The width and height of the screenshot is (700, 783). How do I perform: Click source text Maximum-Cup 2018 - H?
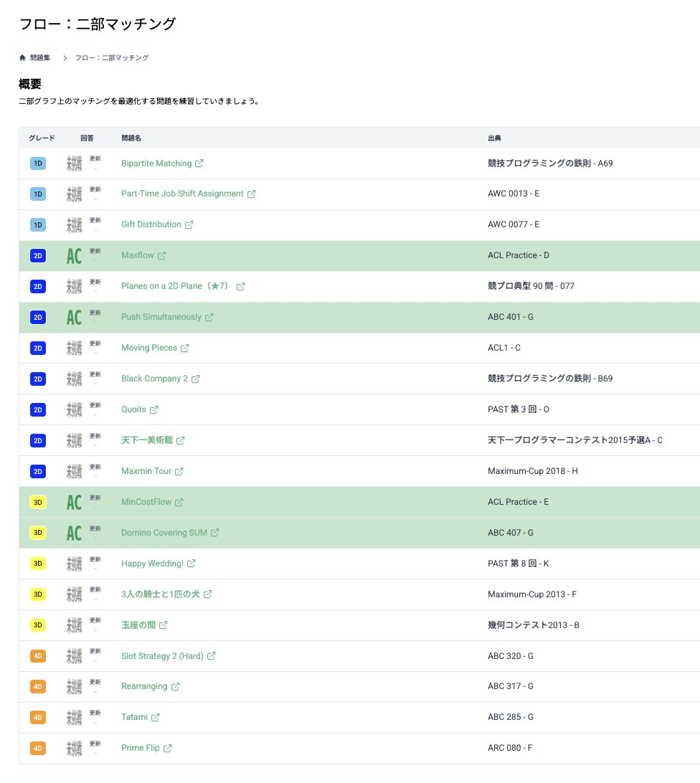pyautogui.click(x=533, y=471)
